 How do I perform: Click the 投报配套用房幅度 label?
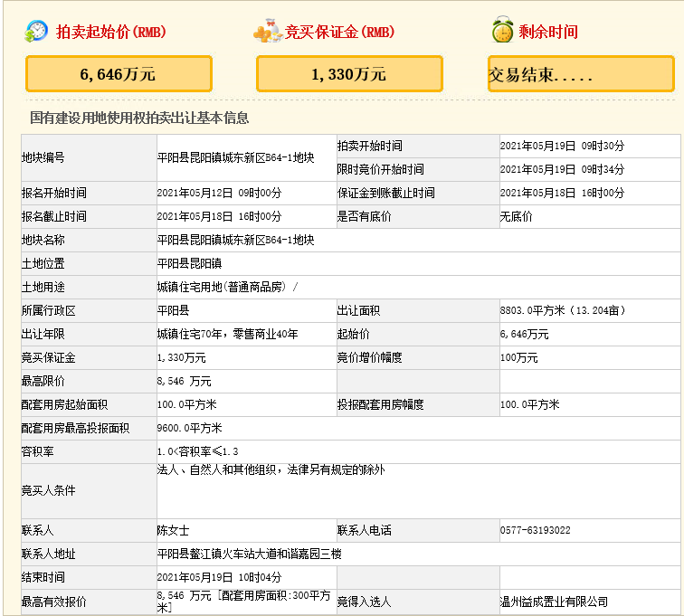(380, 404)
